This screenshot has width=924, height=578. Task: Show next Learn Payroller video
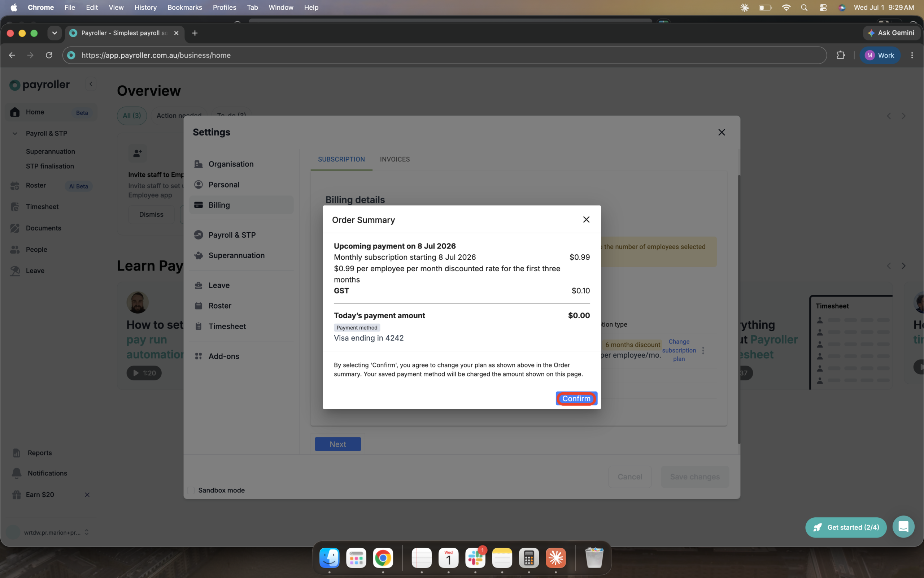tap(903, 266)
